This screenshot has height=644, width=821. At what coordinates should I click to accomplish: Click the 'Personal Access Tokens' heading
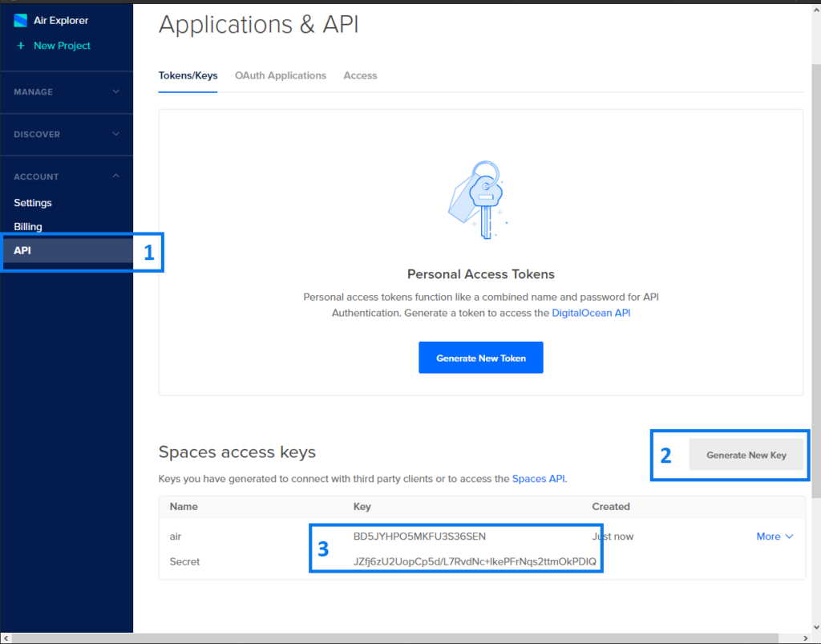481,273
